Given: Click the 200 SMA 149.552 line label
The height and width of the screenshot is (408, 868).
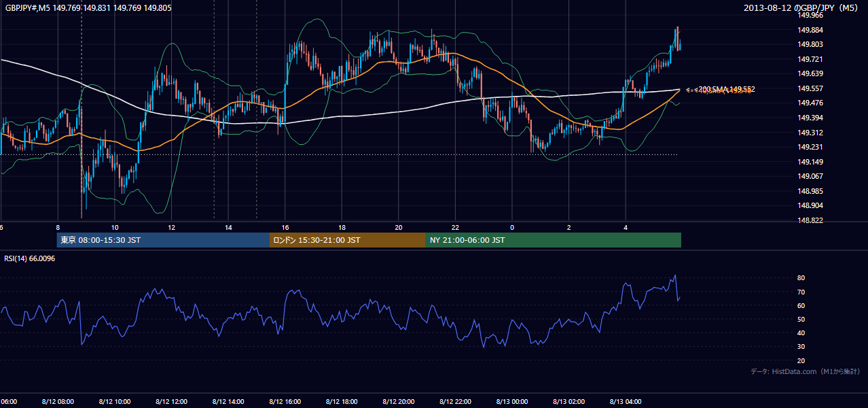Looking at the screenshot, I should [x=727, y=89].
